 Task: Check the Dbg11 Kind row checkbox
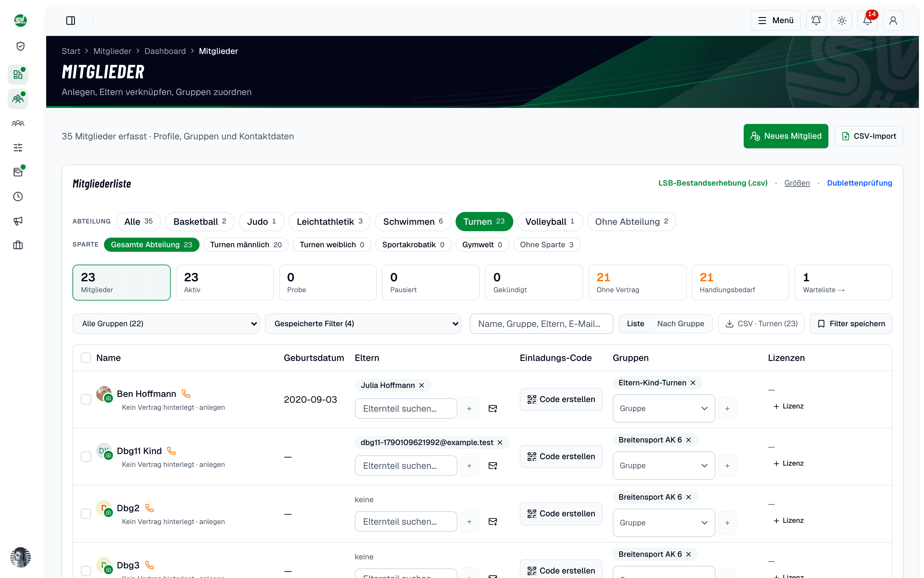click(86, 456)
